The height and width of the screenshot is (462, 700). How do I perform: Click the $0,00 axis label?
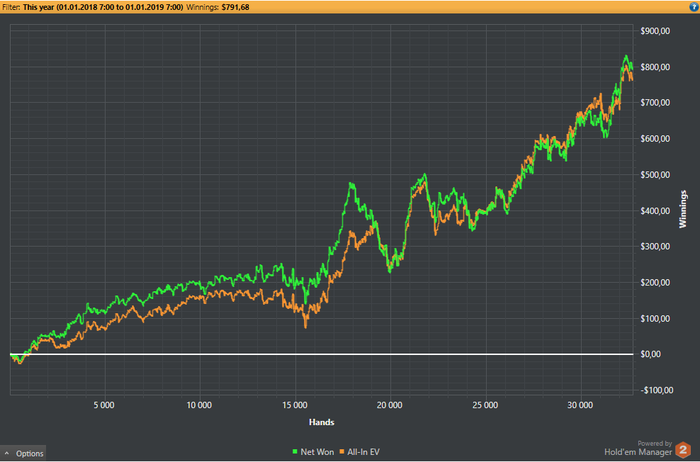(650, 354)
